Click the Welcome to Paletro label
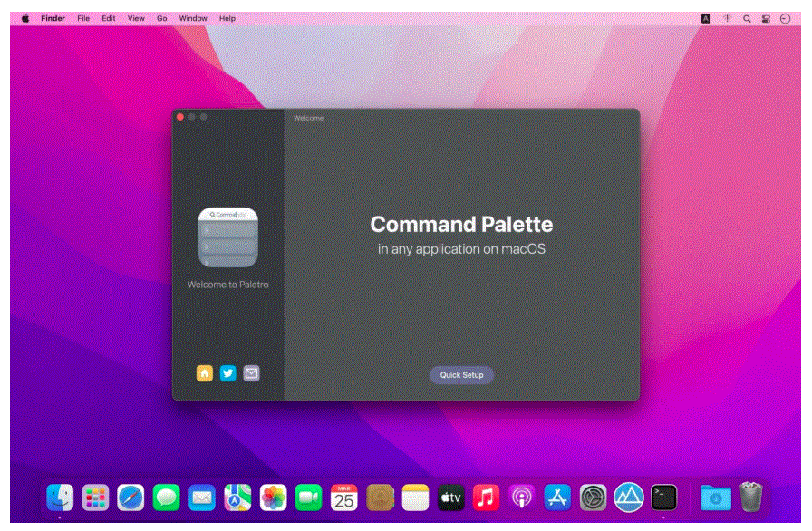This screenshot has width=812, height=531. coord(227,285)
